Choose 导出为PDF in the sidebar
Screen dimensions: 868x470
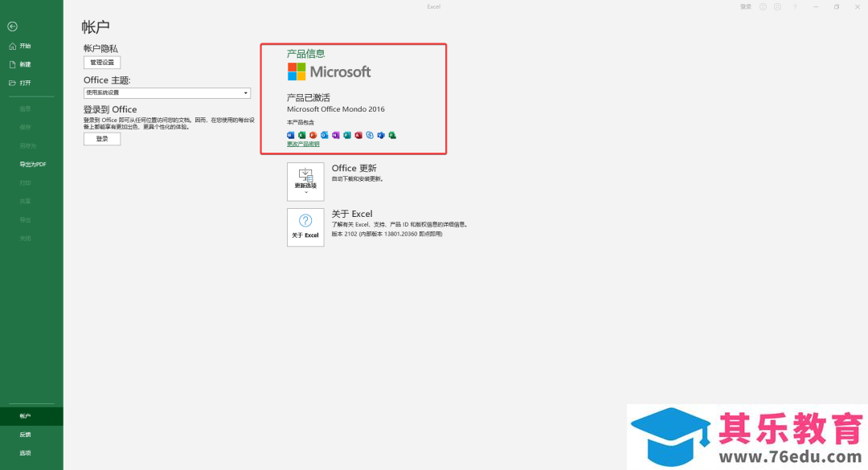[x=31, y=165]
